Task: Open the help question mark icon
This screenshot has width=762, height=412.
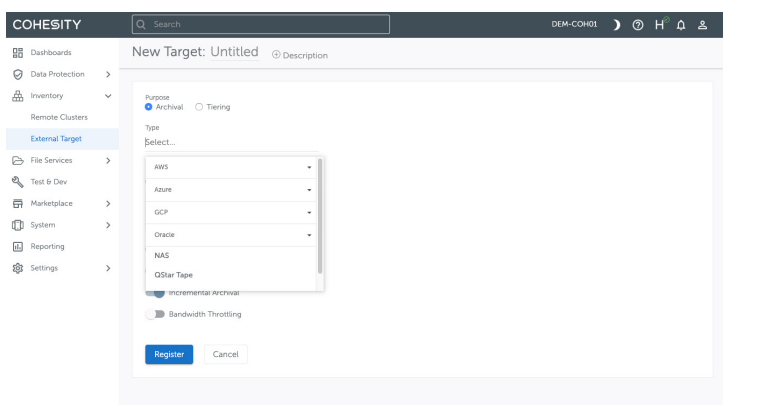Action: [638, 25]
